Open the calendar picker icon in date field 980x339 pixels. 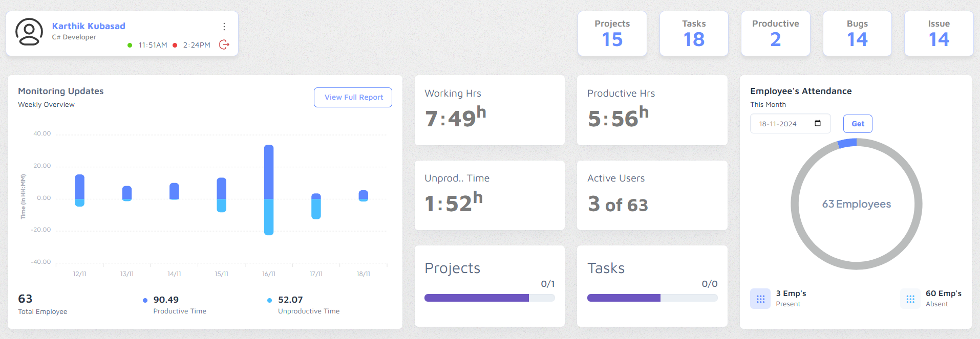pyautogui.click(x=818, y=123)
